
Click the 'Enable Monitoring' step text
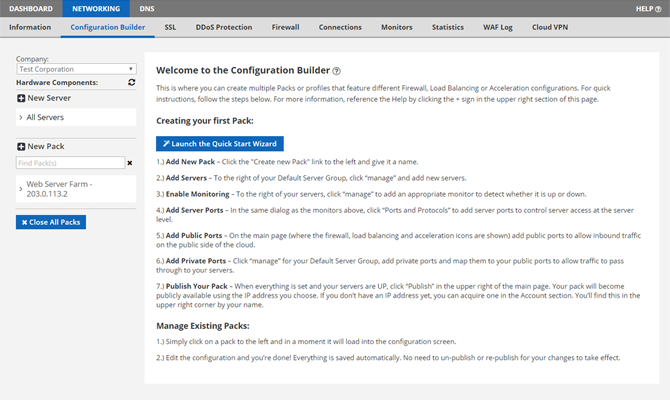click(x=197, y=194)
